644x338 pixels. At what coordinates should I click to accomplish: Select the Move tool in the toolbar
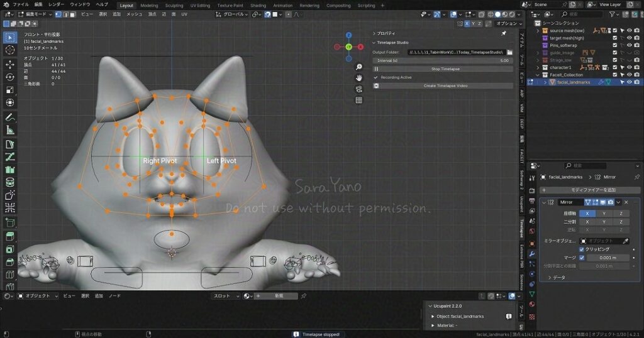(x=10, y=64)
